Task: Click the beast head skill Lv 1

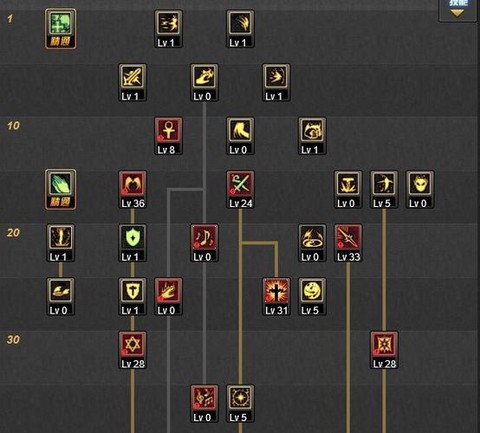Action: click(x=312, y=136)
